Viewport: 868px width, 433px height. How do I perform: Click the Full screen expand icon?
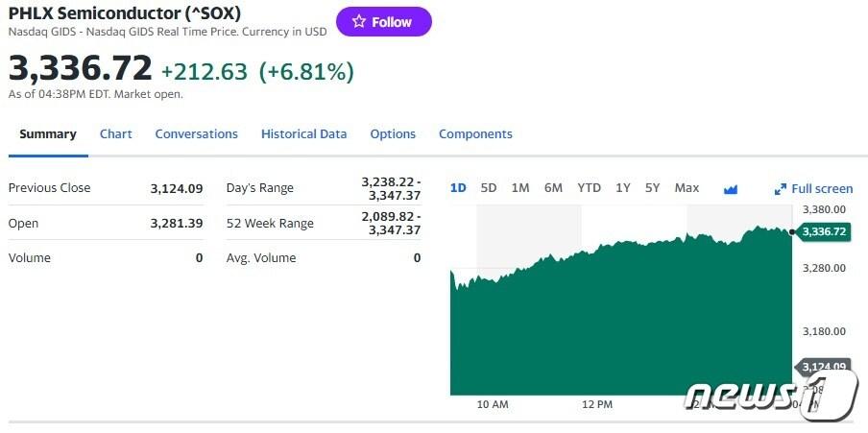781,189
